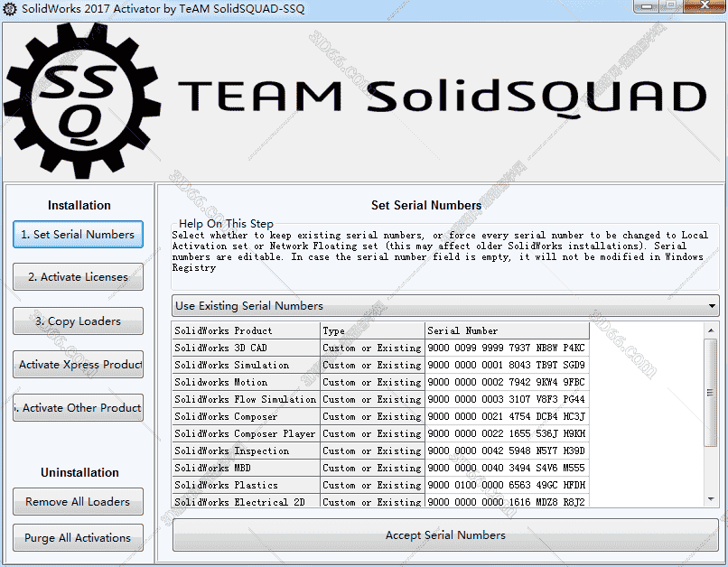Click the 3. Copy Loaders button
The height and width of the screenshot is (567, 728).
point(78,321)
